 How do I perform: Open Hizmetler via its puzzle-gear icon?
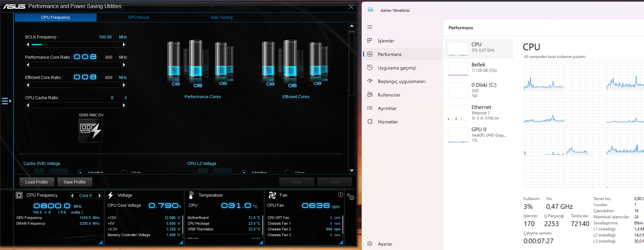[370, 121]
